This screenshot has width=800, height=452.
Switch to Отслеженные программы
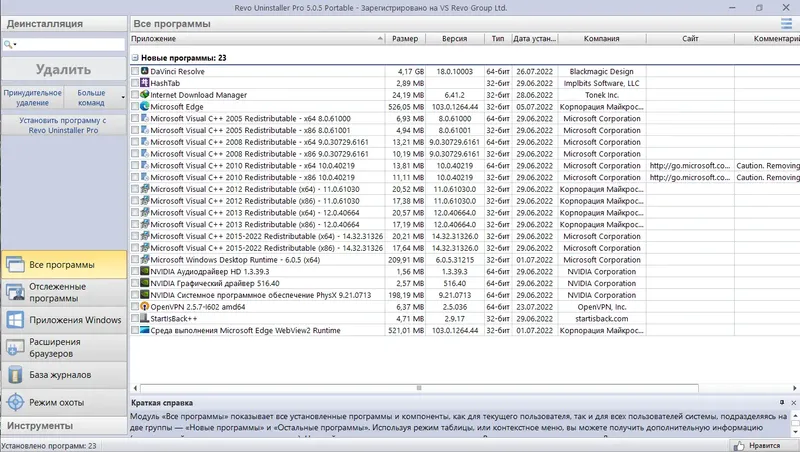[64, 292]
